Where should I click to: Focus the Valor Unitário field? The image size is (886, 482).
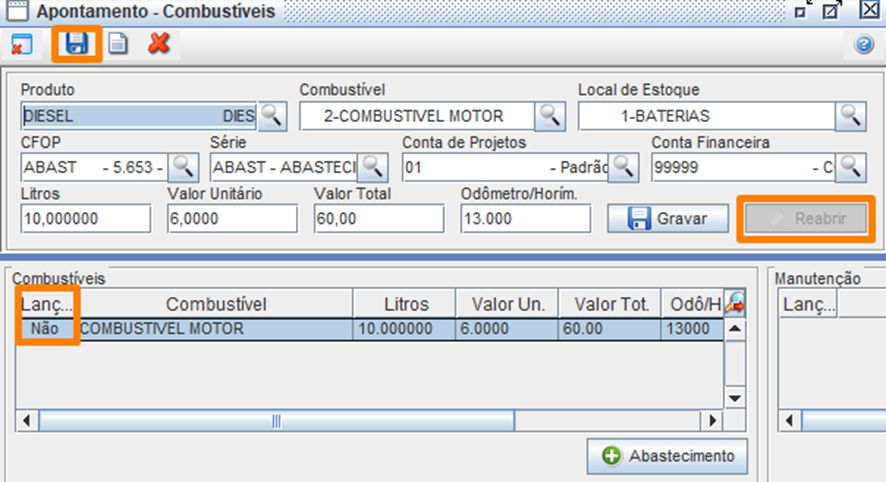pyautogui.click(x=231, y=219)
